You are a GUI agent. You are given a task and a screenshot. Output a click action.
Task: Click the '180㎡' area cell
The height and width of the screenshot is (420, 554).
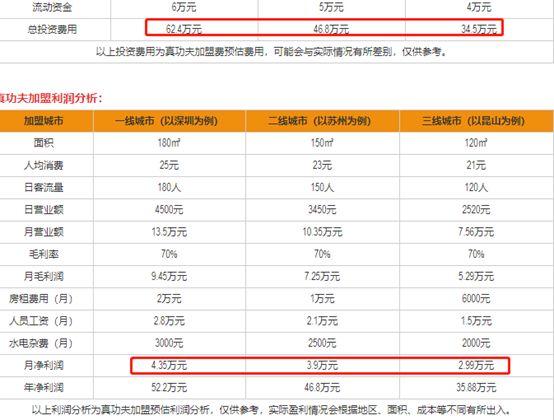[x=169, y=143]
